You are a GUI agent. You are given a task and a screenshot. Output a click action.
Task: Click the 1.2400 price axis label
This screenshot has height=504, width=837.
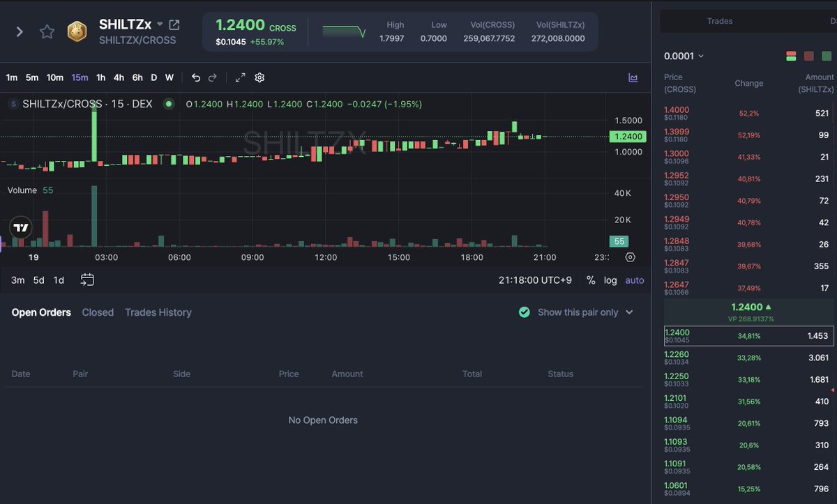coord(627,137)
